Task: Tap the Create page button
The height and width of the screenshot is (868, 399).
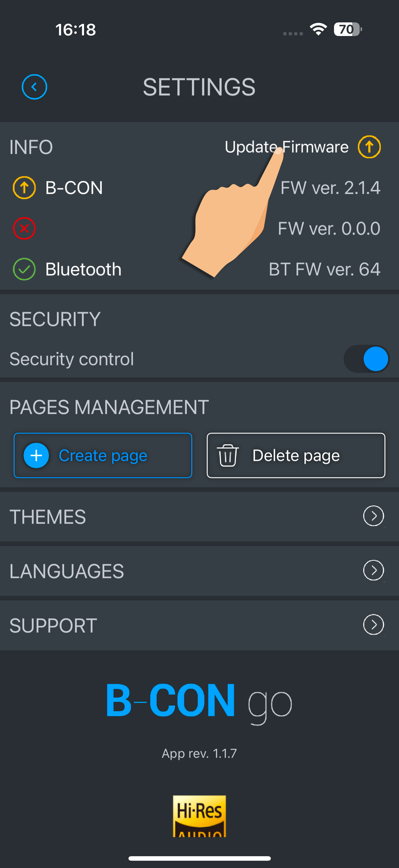Action: (x=103, y=456)
